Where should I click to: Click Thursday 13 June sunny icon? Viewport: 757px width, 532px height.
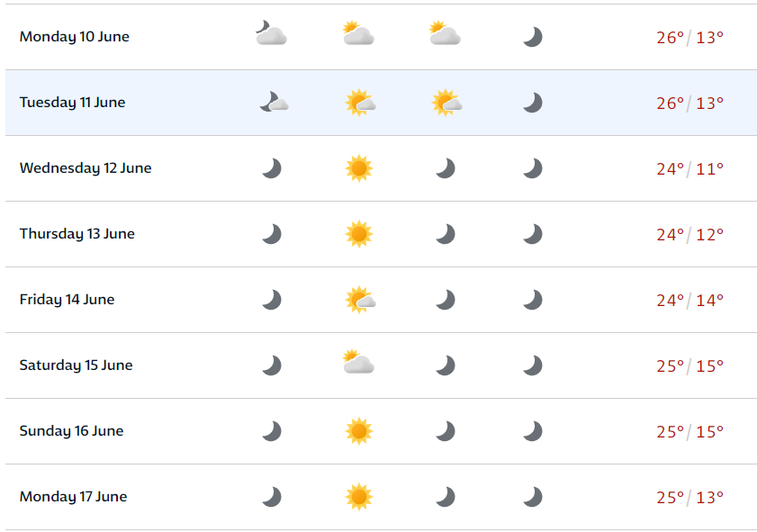[x=359, y=234]
